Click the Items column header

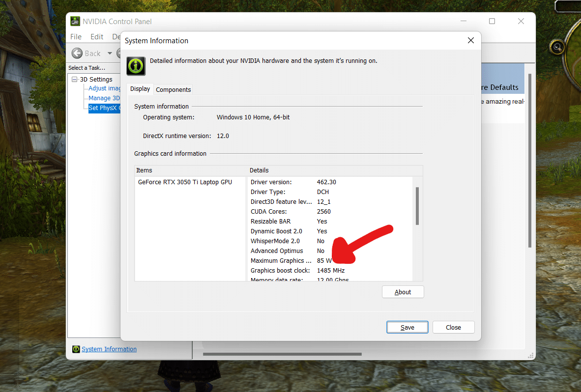pos(191,170)
